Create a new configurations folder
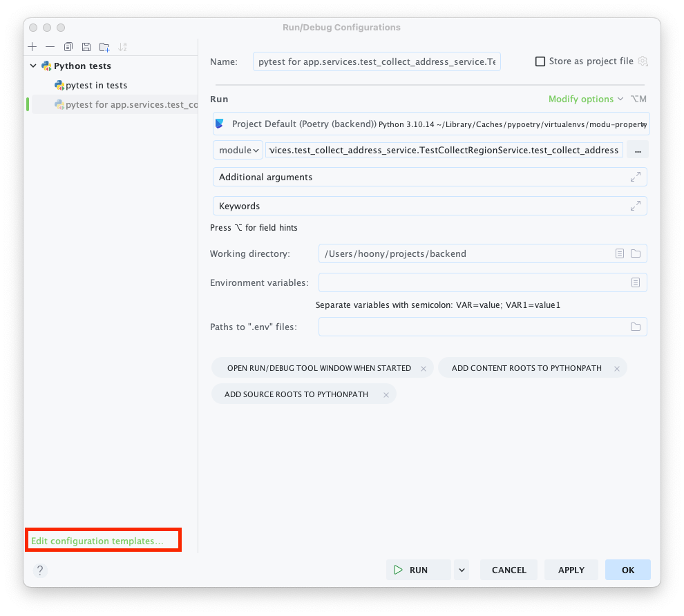The width and height of the screenshot is (684, 616). tap(104, 46)
